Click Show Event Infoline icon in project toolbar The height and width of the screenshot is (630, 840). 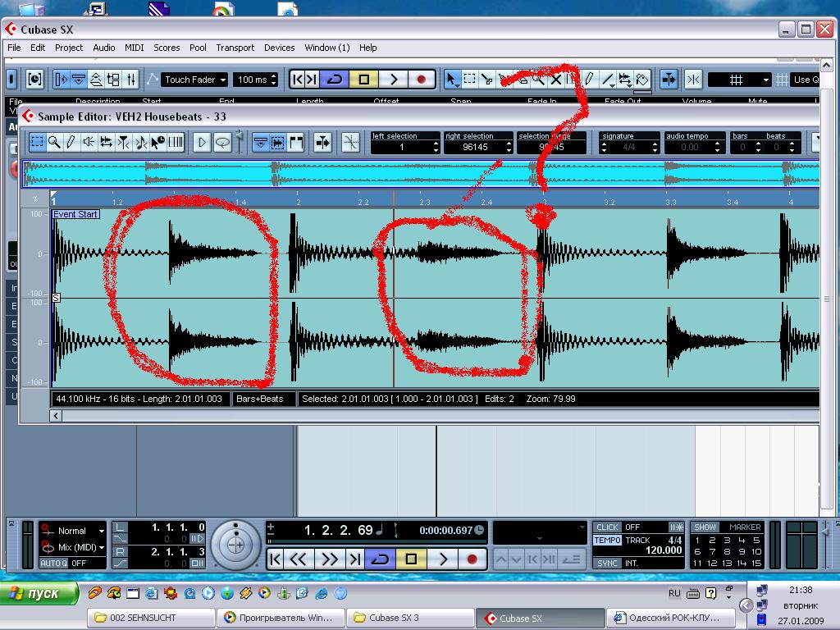coord(79,80)
